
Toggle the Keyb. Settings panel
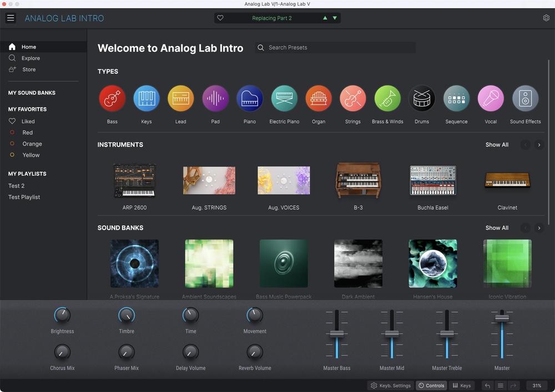(x=391, y=385)
